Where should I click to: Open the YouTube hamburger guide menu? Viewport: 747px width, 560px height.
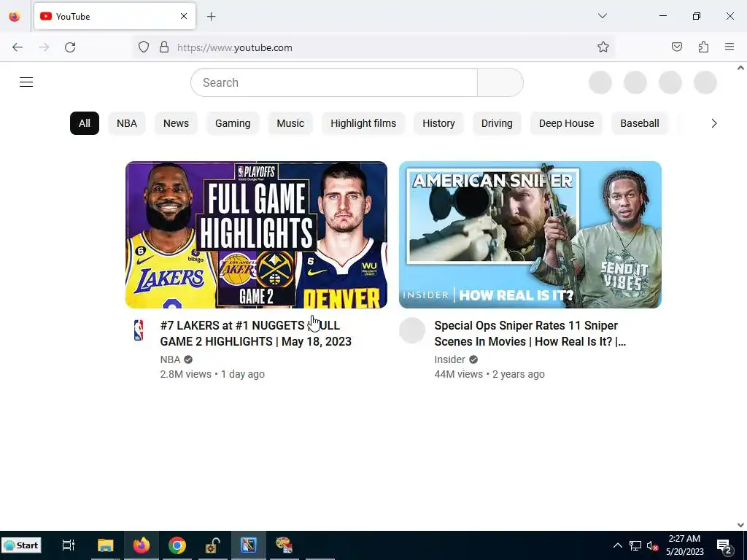tap(26, 82)
